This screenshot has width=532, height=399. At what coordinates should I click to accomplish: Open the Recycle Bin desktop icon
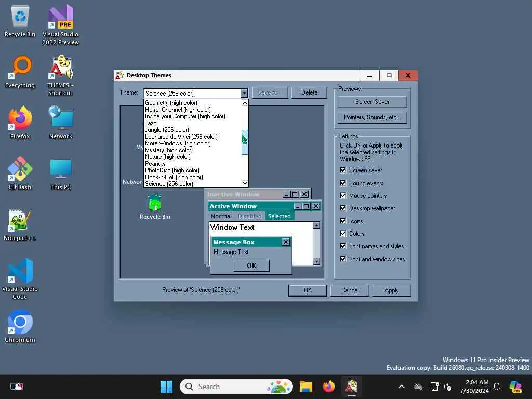20,21
